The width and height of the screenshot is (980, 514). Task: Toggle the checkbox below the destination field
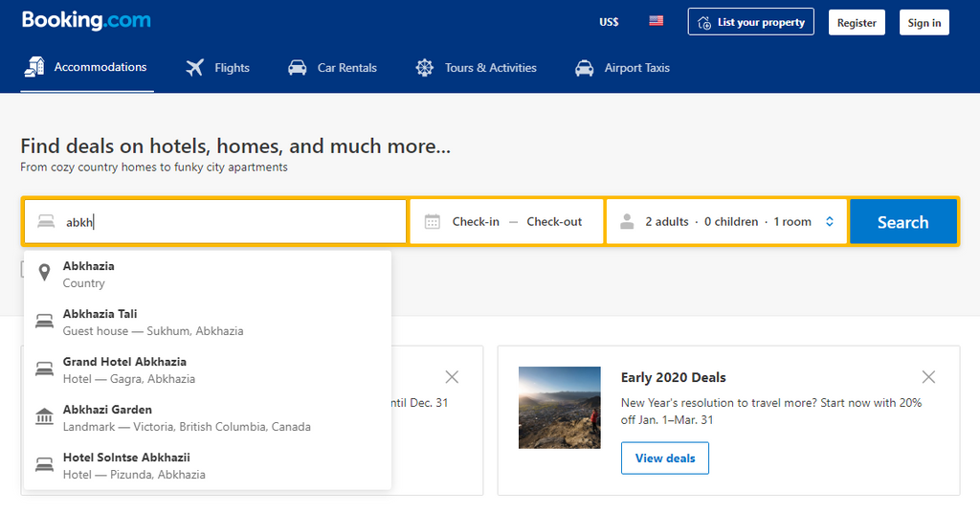(x=23, y=269)
